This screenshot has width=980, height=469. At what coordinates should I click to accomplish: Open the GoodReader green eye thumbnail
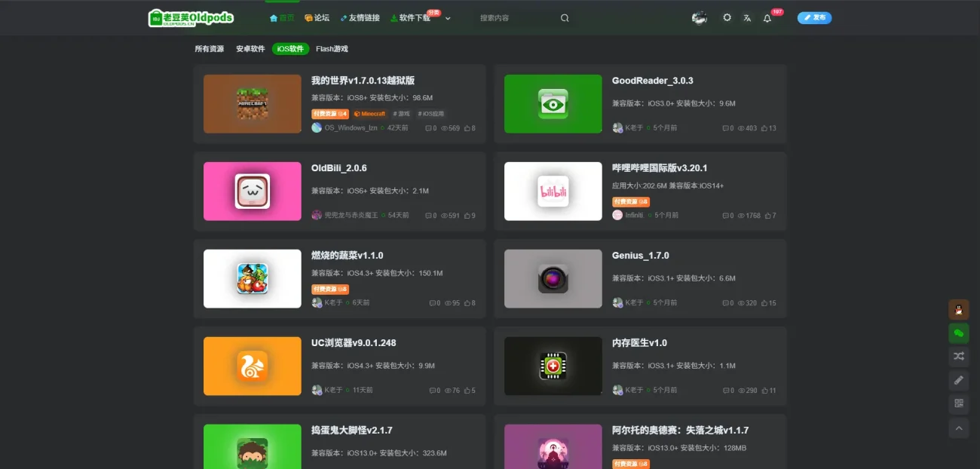pos(553,104)
